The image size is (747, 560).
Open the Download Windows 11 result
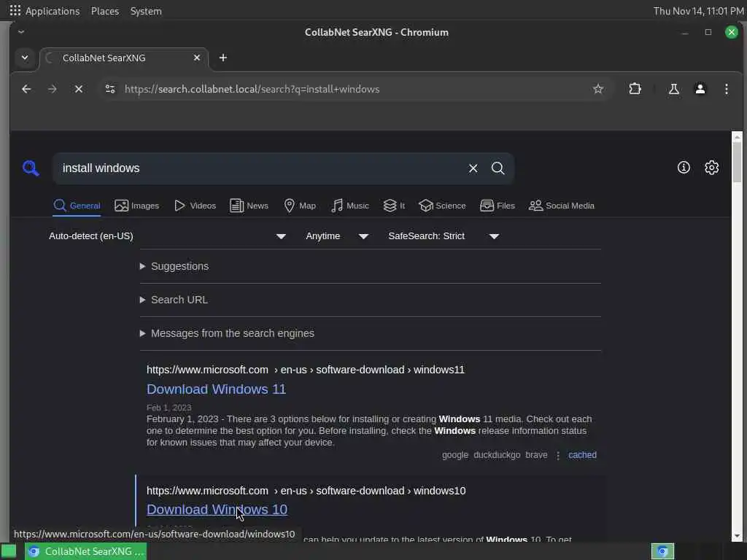point(216,389)
